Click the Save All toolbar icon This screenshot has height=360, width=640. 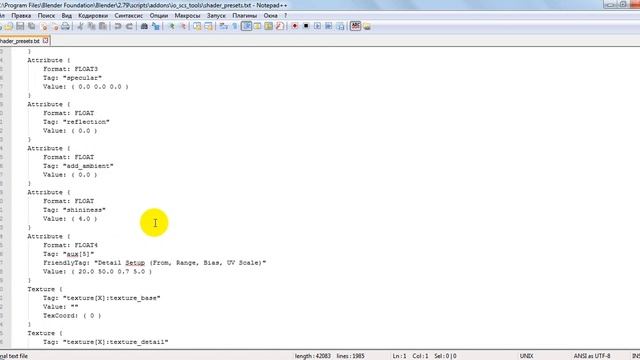coord(31,27)
